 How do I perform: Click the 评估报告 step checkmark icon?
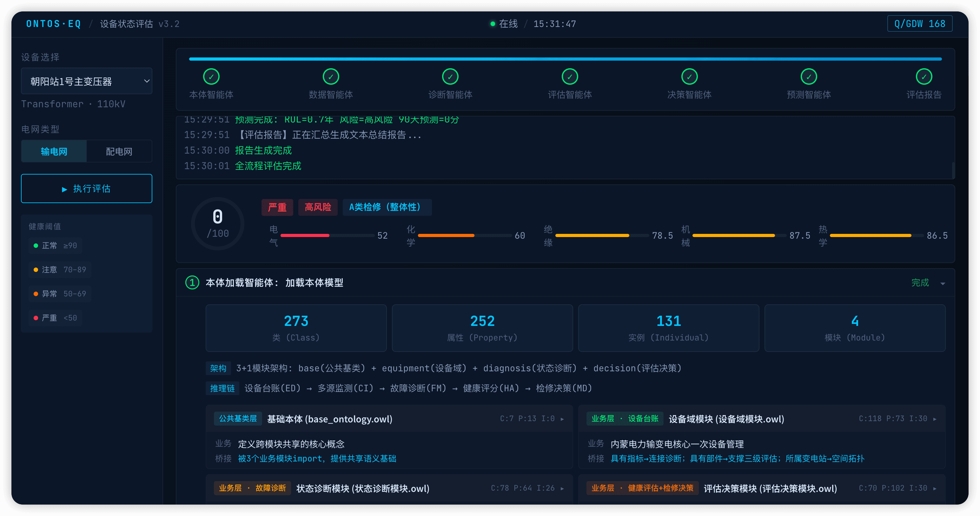(924, 76)
